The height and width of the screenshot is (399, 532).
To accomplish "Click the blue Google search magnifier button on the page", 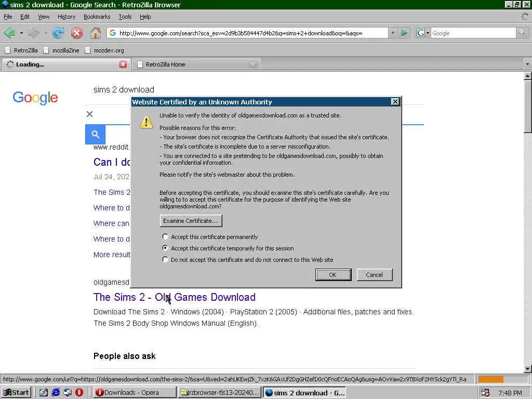I will tap(96, 135).
